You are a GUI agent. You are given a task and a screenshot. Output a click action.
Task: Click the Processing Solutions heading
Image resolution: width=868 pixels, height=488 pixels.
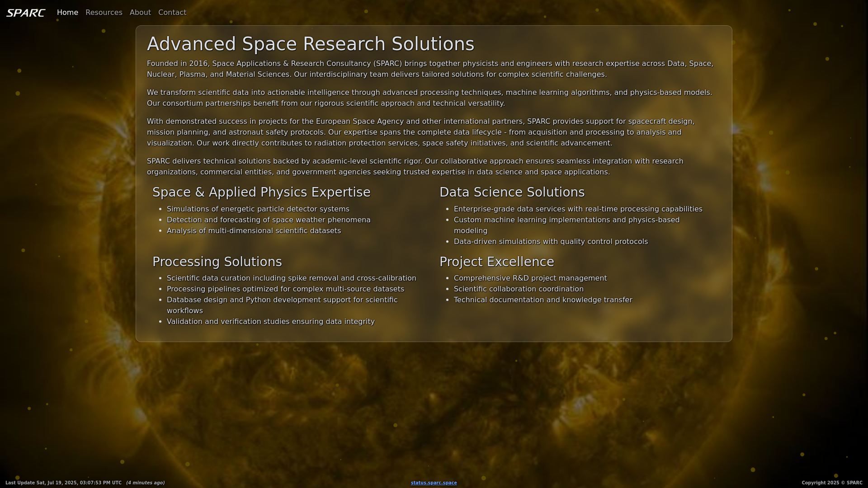(217, 262)
